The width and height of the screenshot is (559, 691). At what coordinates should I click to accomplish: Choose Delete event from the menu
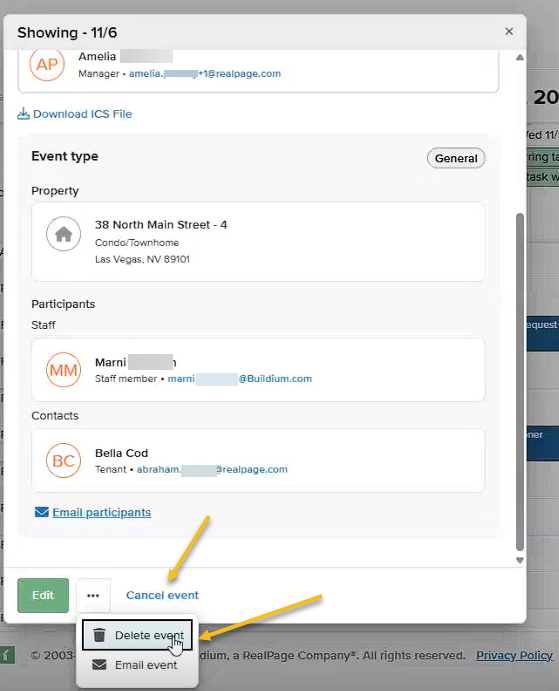137,635
